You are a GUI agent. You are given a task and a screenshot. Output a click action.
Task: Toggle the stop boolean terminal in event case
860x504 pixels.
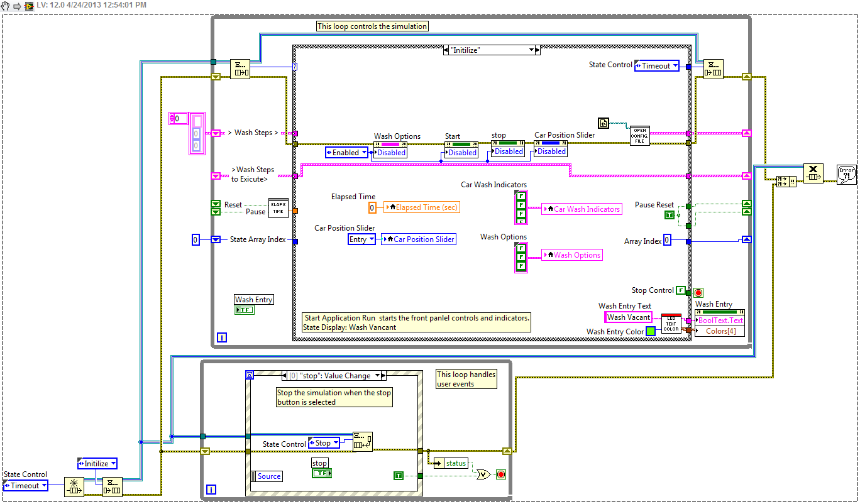322,473
